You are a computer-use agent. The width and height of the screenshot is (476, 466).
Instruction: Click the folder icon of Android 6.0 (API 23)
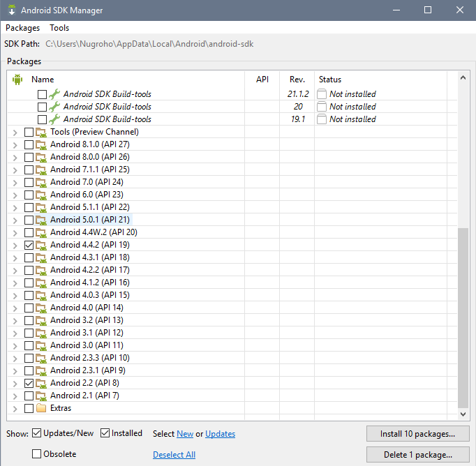[41, 195]
